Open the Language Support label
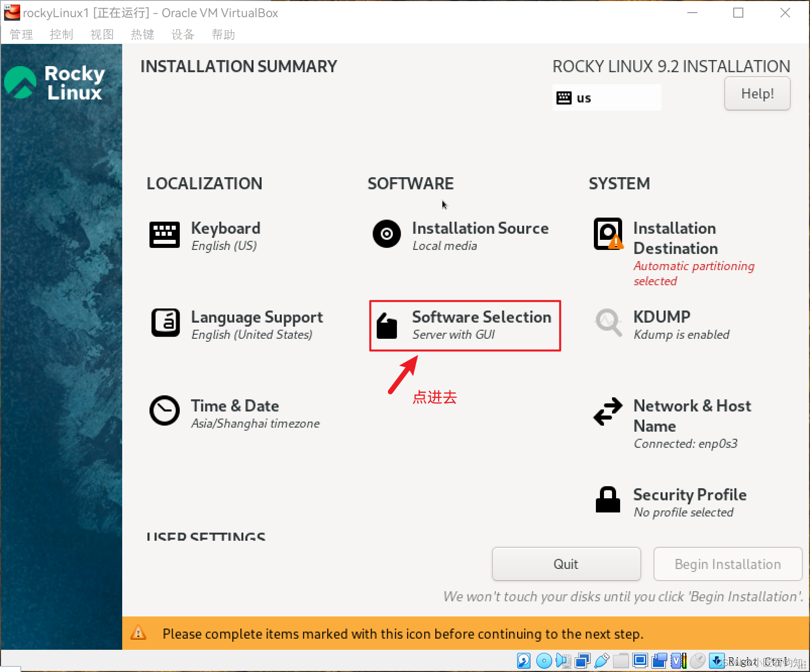 point(257,317)
